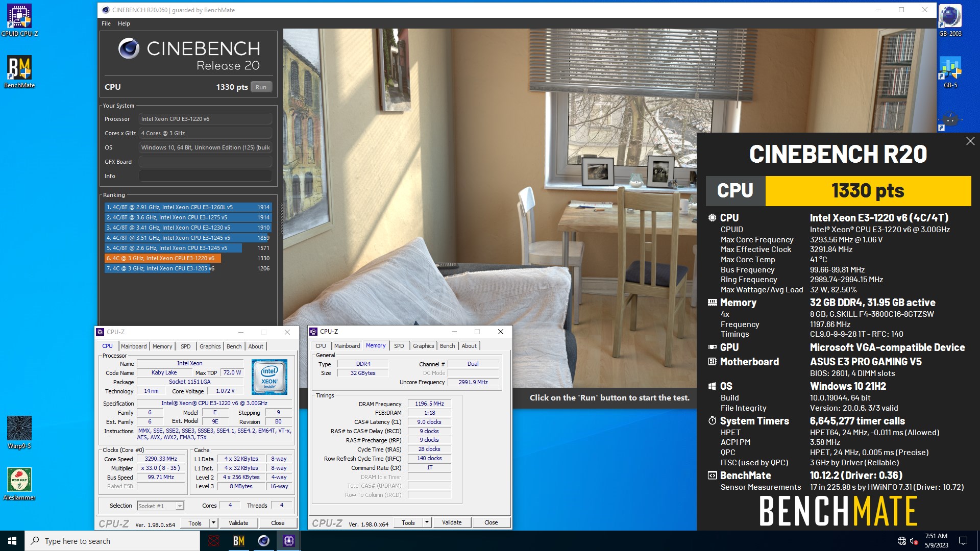Open the Cinebench File menu
This screenshot has width=980, height=551.
coord(106,23)
